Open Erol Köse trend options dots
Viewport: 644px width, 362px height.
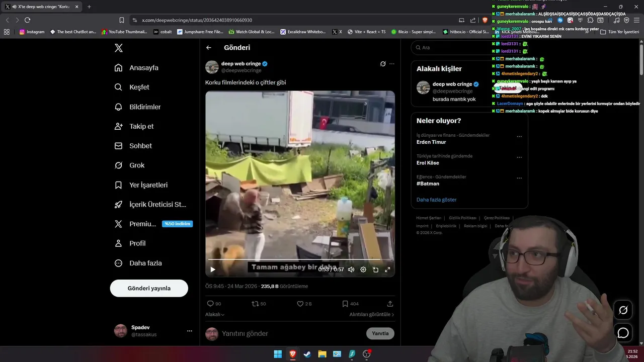pos(519,157)
